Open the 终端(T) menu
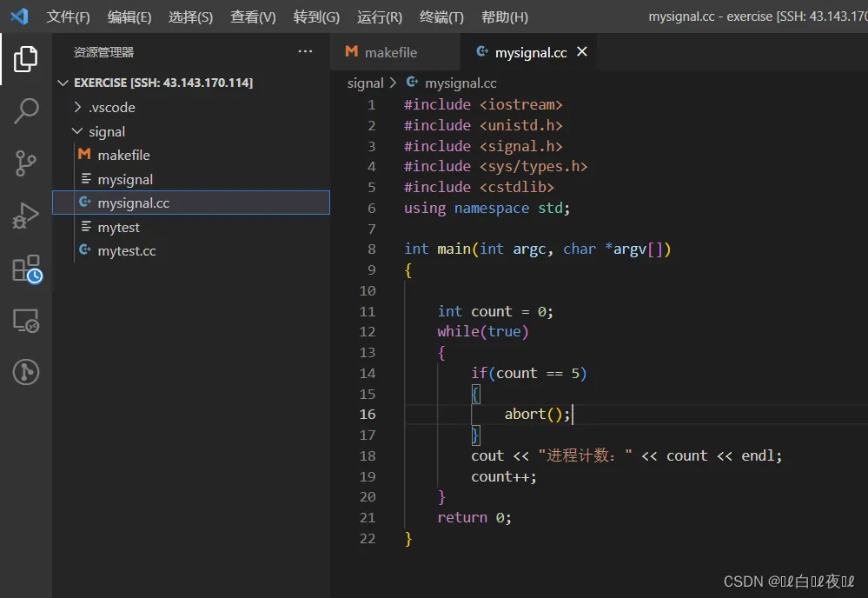Image resolution: width=868 pixels, height=598 pixels. click(441, 17)
